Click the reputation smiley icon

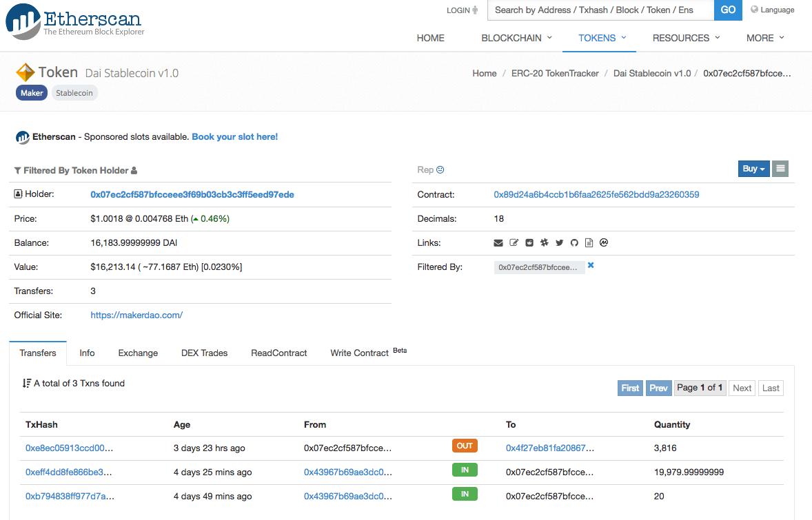(440, 169)
